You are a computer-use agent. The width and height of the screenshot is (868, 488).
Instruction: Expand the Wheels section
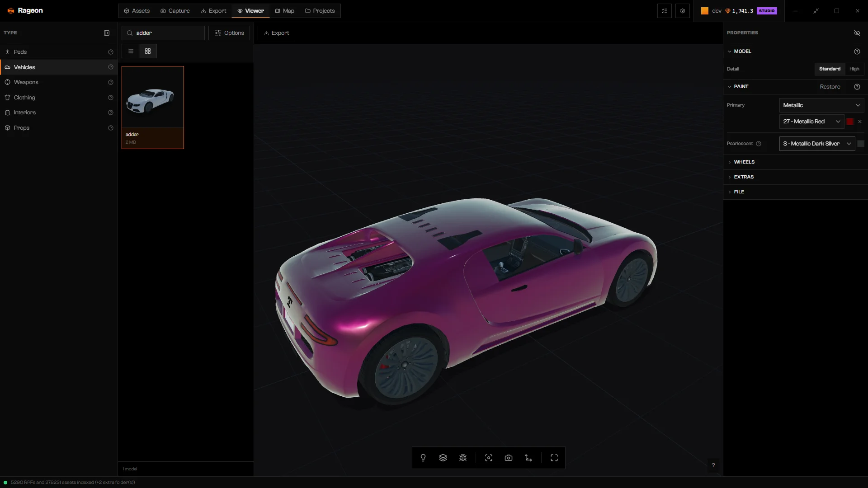coord(795,162)
